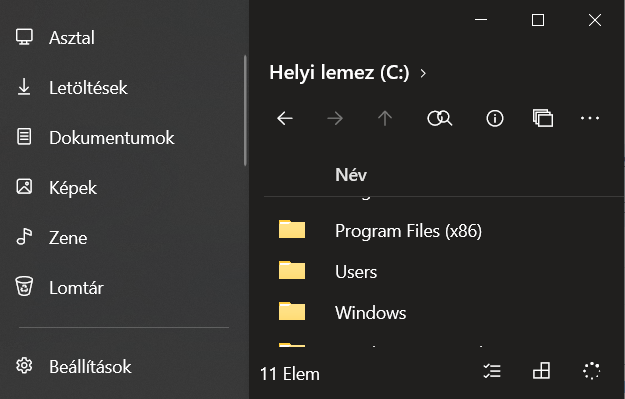Open the three-dot more options menu
Screen dimensions: 625x399
click(590, 118)
